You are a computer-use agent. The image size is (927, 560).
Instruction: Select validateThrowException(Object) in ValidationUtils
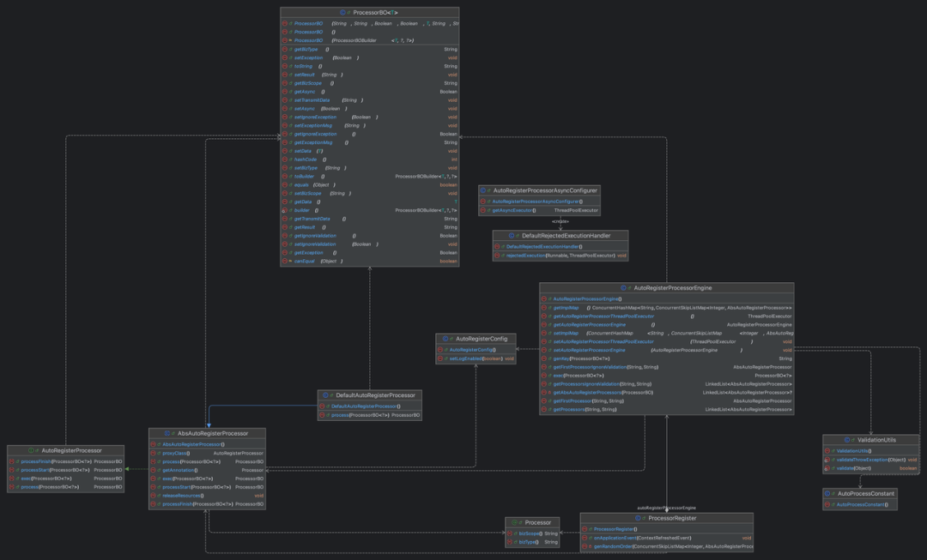tap(871, 460)
